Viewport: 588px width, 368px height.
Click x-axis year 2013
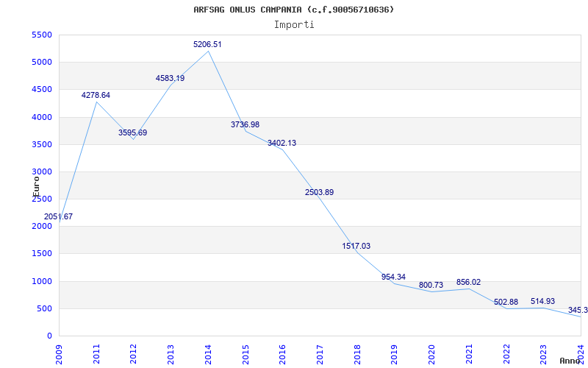coord(171,355)
